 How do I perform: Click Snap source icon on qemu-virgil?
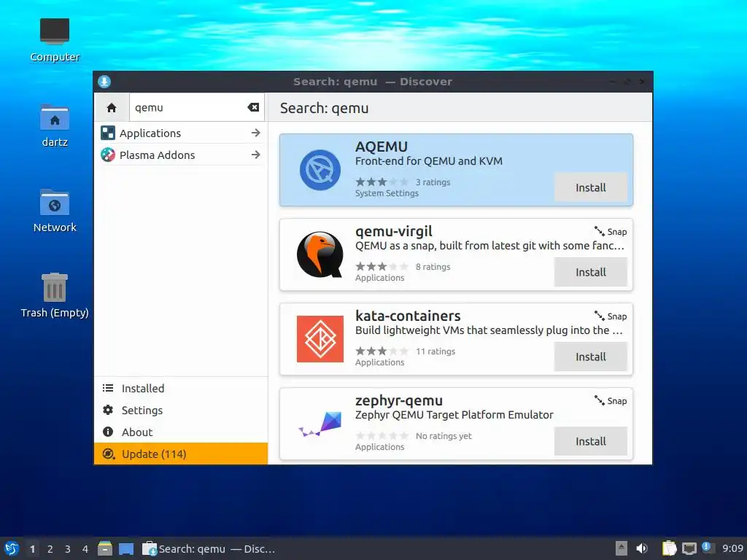[x=600, y=231]
